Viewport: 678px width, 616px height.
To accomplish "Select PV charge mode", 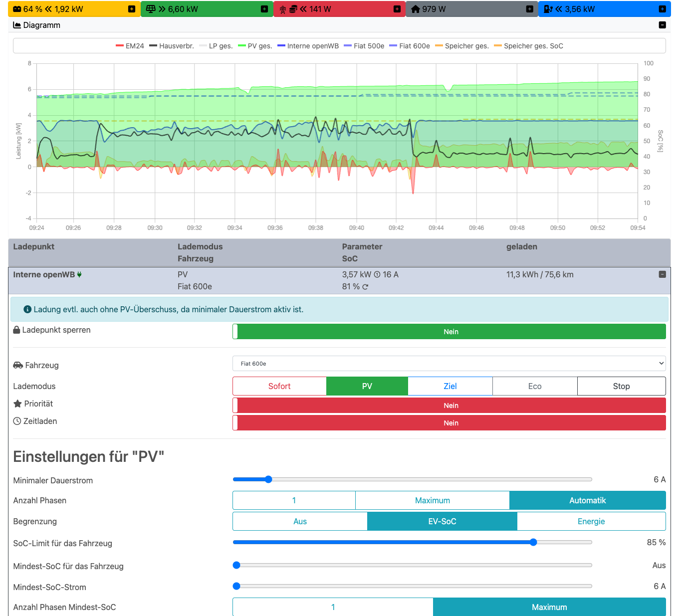I will click(367, 386).
